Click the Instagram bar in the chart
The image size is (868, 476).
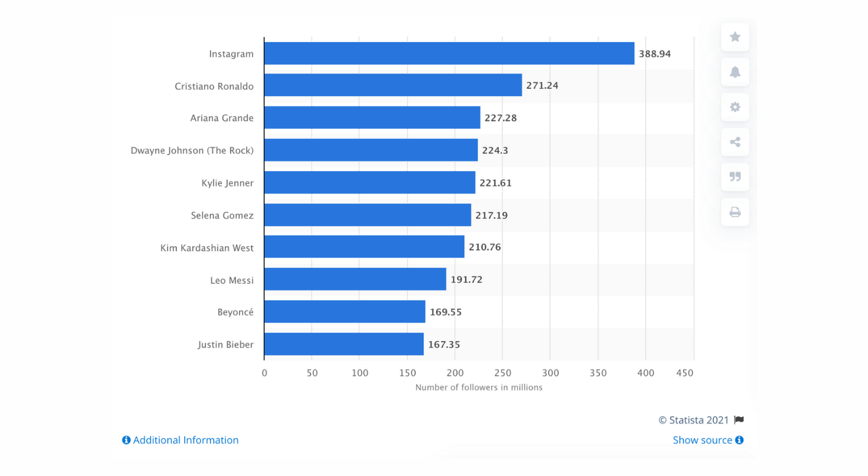click(449, 54)
